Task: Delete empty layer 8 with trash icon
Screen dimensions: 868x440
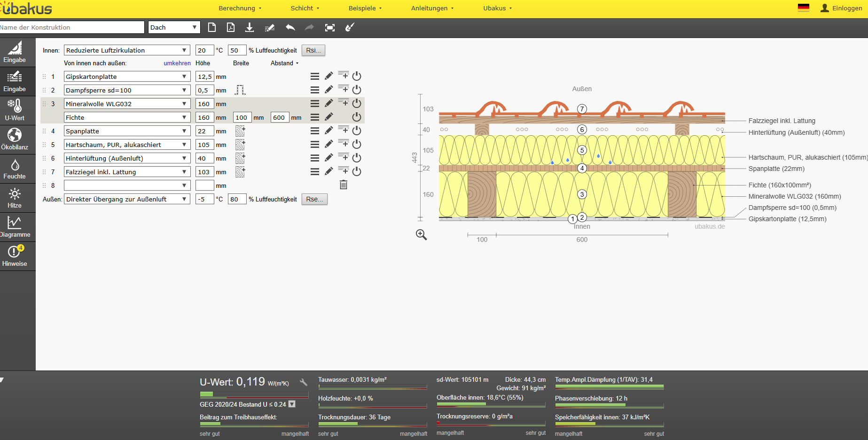Action: click(x=344, y=185)
